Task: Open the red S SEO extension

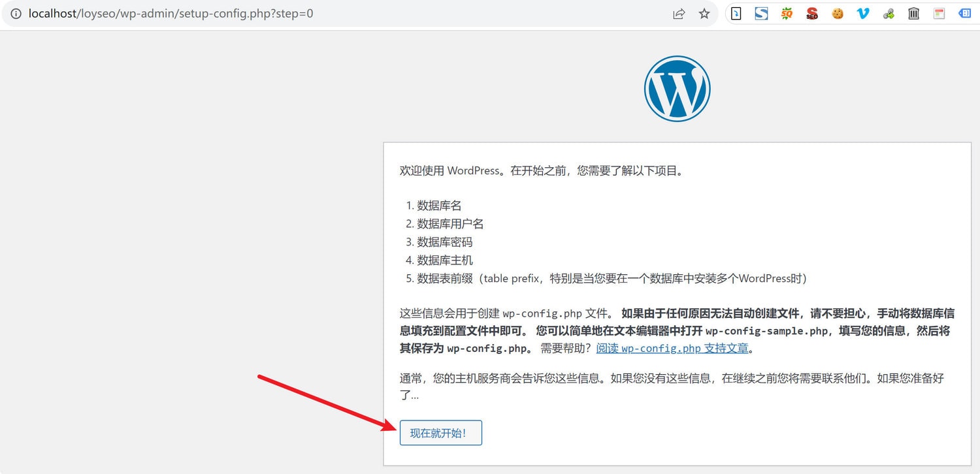Action: click(x=812, y=13)
